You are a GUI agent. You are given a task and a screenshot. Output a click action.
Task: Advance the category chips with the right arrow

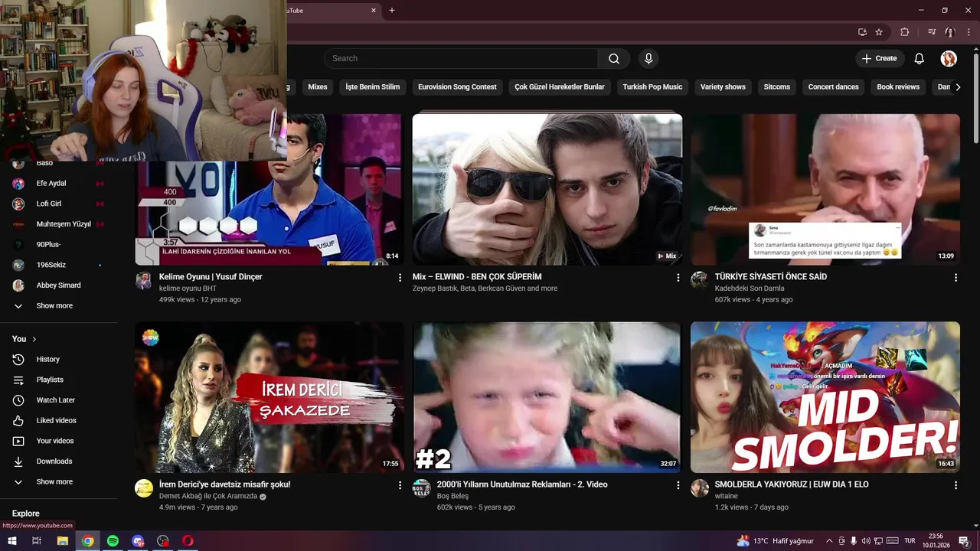point(957,87)
